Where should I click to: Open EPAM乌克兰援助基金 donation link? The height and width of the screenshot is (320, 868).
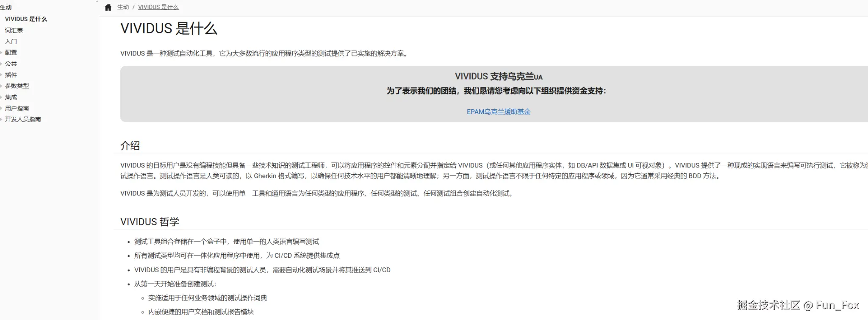click(499, 112)
